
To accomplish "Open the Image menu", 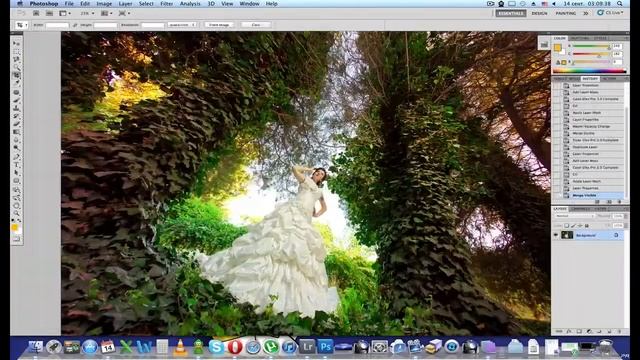I will coord(104,4).
